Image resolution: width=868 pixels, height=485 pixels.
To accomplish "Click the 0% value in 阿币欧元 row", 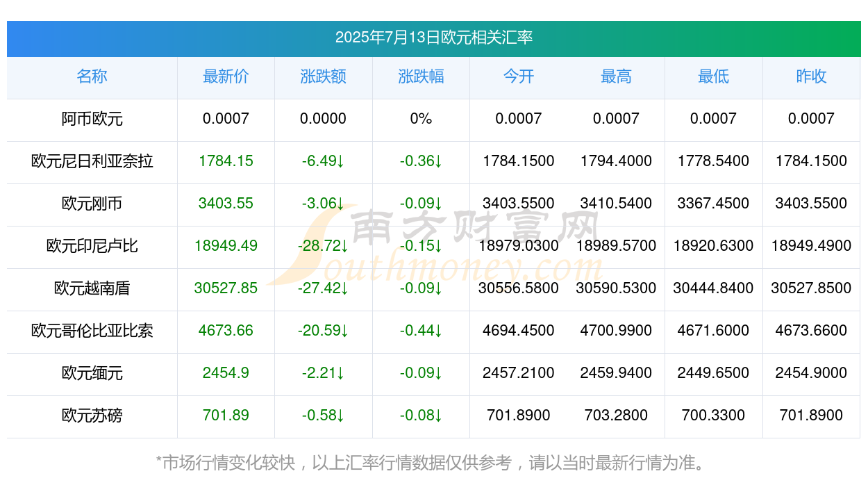I will click(x=421, y=119).
